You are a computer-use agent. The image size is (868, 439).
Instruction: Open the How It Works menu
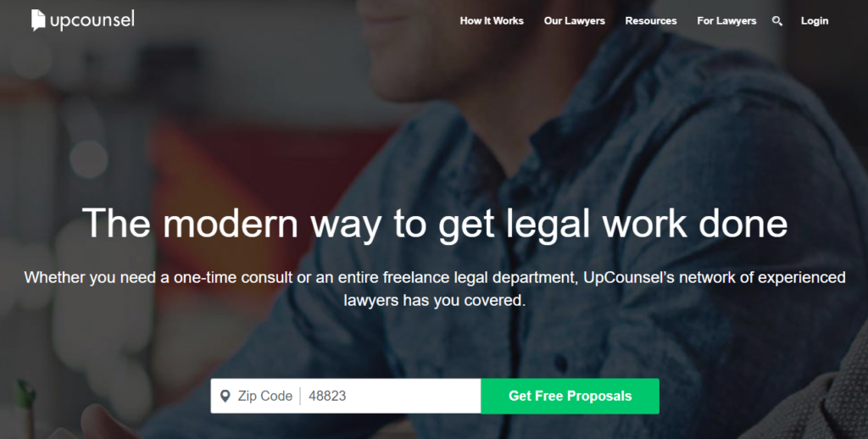pos(492,21)
